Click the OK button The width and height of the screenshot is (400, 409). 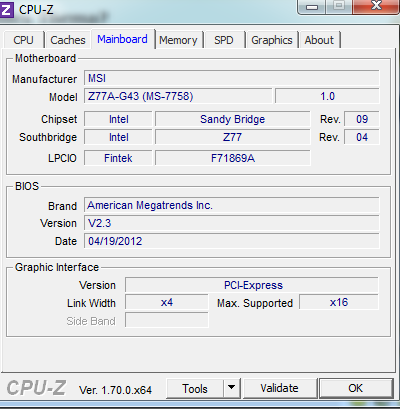[356, 388]
